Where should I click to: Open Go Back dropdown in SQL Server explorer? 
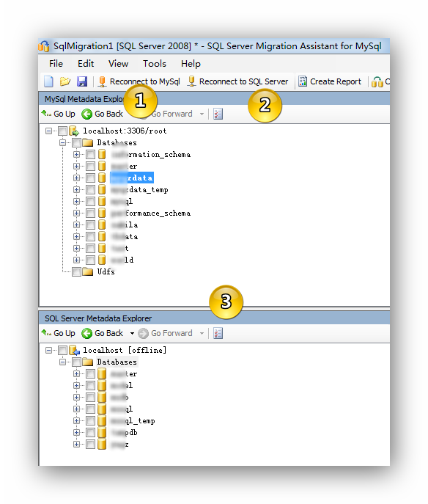[132, 334]
